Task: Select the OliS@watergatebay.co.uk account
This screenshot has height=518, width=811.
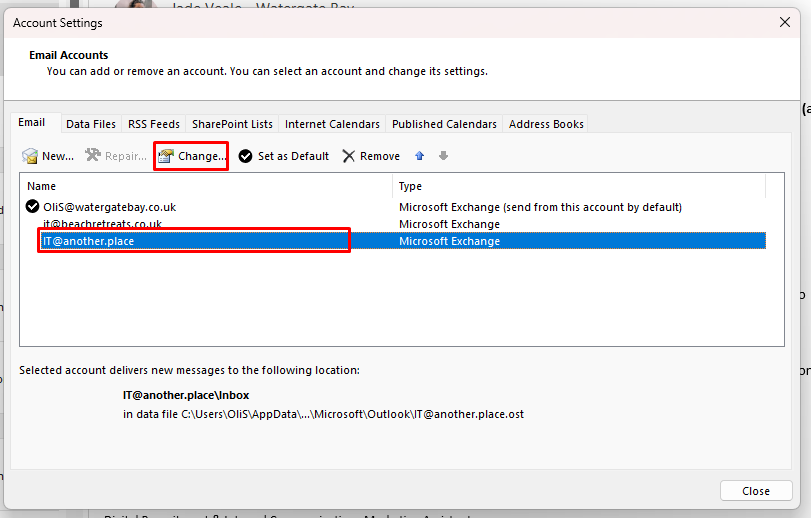Action: tap(110, 207)
